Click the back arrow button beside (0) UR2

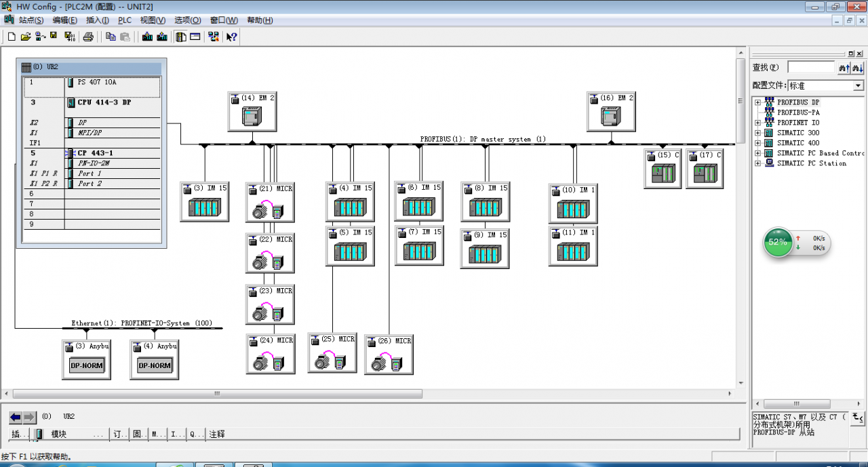pyautogui.click(x=16, y=417)
